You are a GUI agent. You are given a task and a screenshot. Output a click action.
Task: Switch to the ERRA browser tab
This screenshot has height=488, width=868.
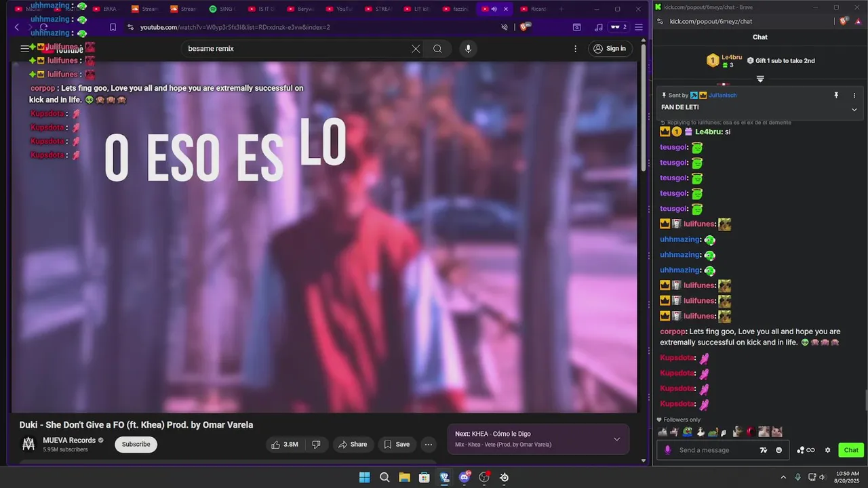pos(105,9)
